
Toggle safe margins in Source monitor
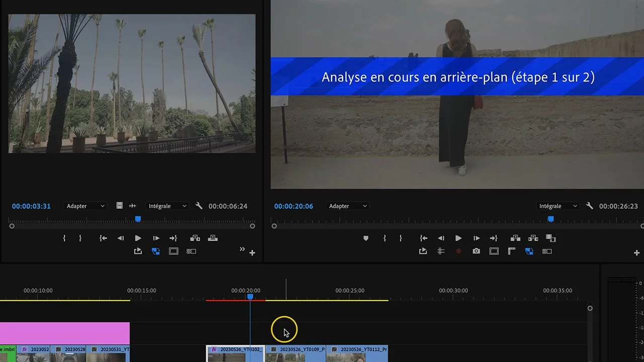point(174,251)
